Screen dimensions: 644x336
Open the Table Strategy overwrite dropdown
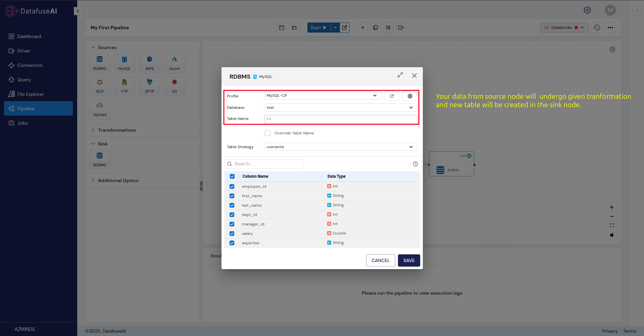coord(340,147)
